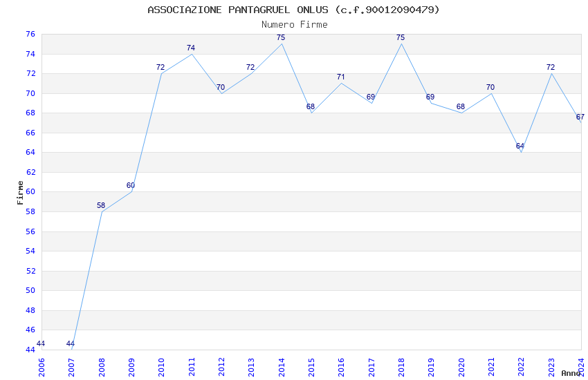Click the y-axis tick label 74
Viewport: 588px width, 380px height.
pos(30,54)
